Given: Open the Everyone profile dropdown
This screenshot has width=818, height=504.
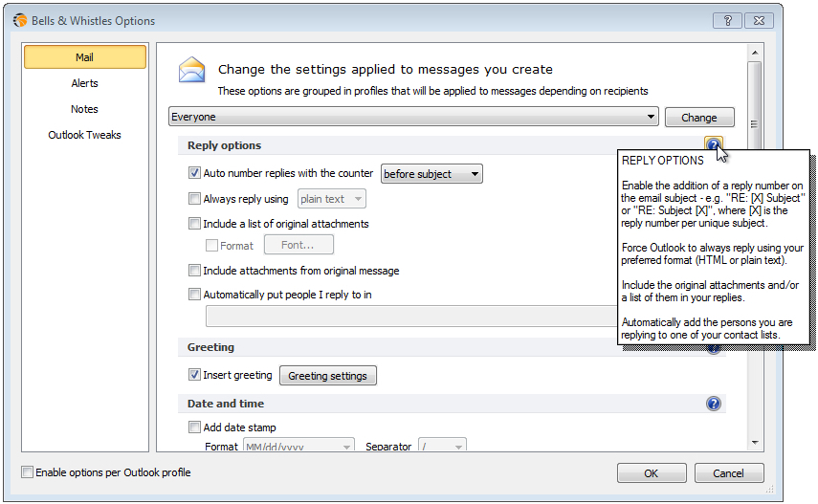Looking at the screenshot, I should pyautogui.click(x=413, y=117).
